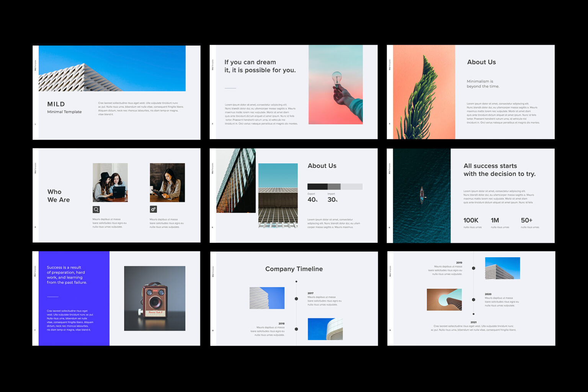The image size is (588, 392).
Task: Click the 'Who We Are' heading
Action: 59,196
